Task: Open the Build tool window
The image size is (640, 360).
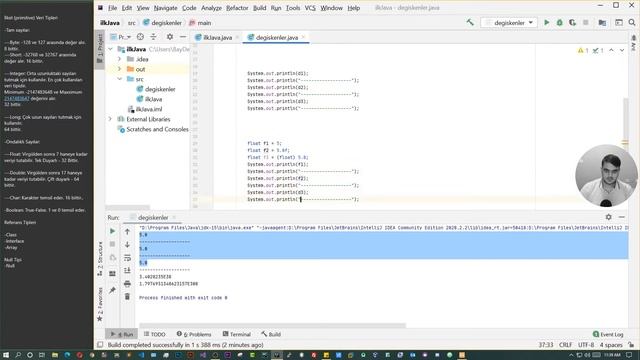Action: coord(271,334)
